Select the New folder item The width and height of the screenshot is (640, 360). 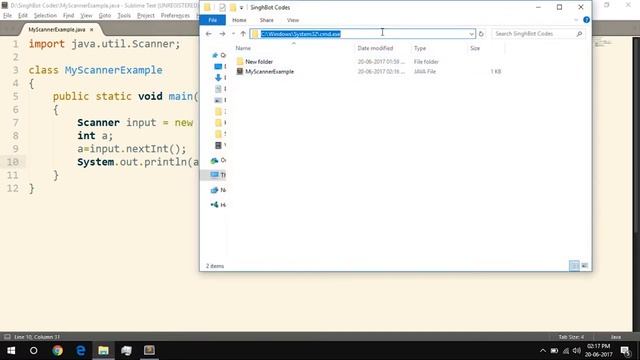click(259, 62)
